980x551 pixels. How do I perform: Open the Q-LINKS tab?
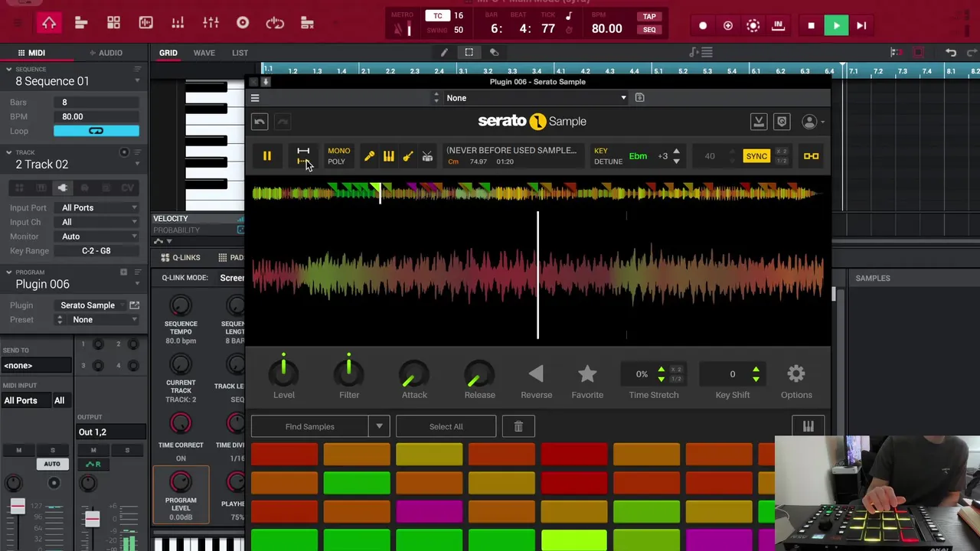point(181,258)
